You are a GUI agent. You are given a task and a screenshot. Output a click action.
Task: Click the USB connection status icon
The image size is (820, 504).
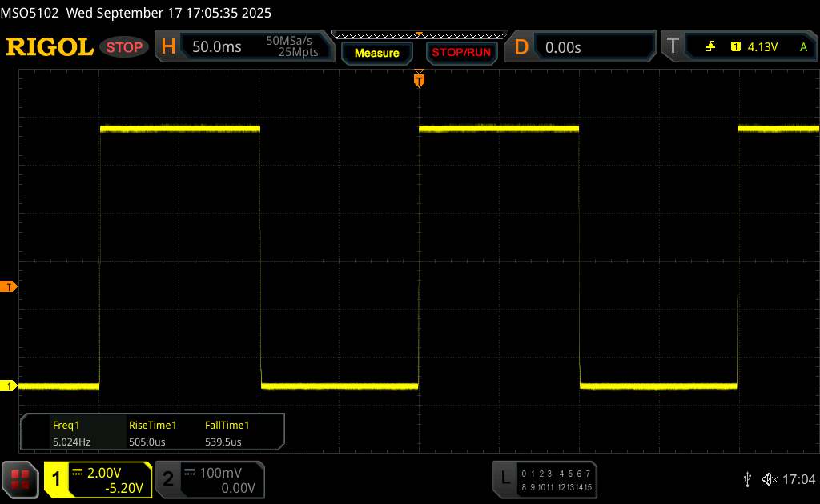click(747, 478)
